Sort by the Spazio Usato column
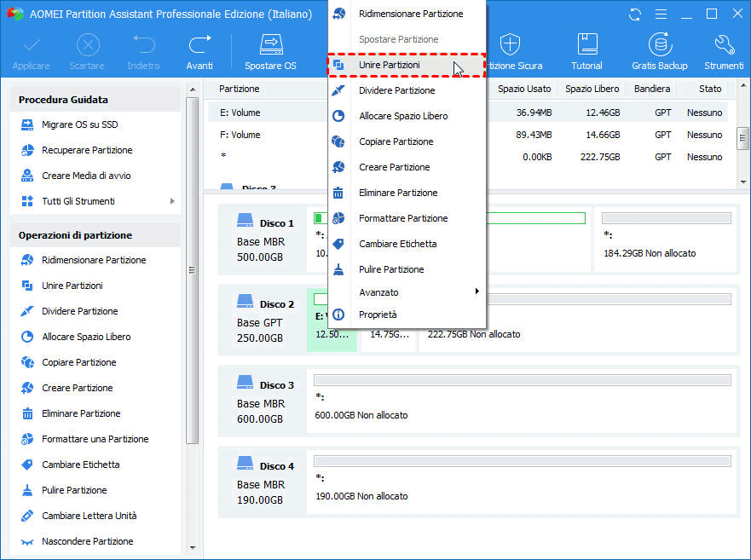Screen dimensions: 751x560 coord(524,89)
